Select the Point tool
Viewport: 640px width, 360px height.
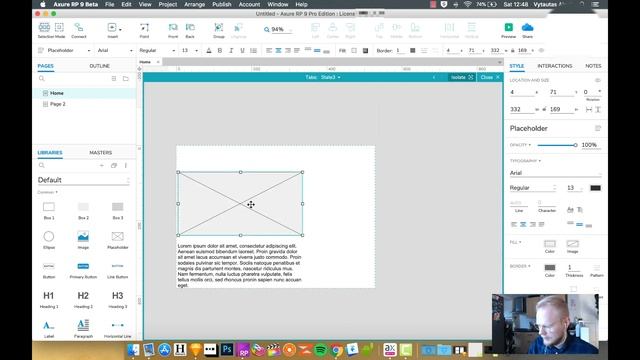tap(144, 30)
